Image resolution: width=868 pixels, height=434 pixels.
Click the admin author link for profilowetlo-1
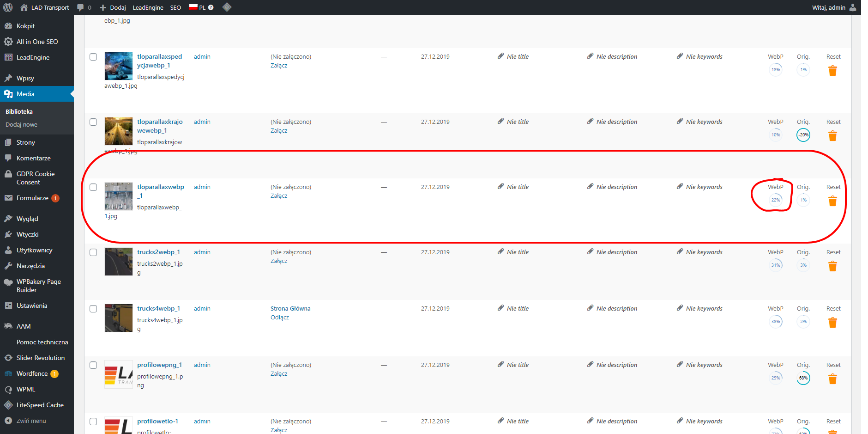202,421
